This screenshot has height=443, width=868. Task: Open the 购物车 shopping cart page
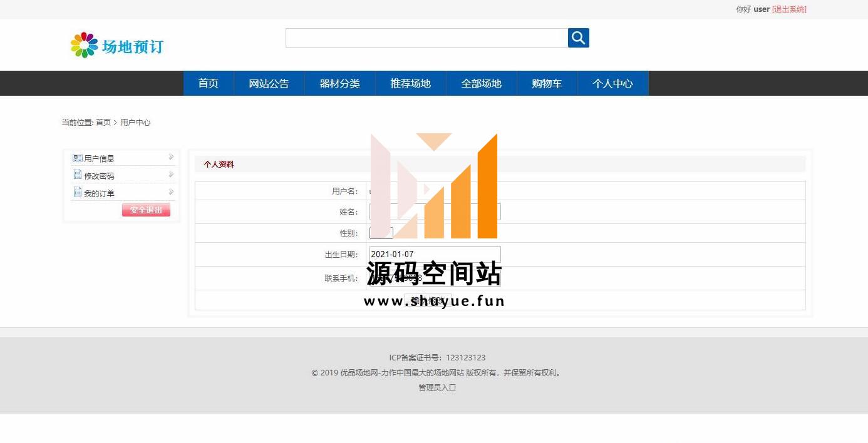pos(546,83)
